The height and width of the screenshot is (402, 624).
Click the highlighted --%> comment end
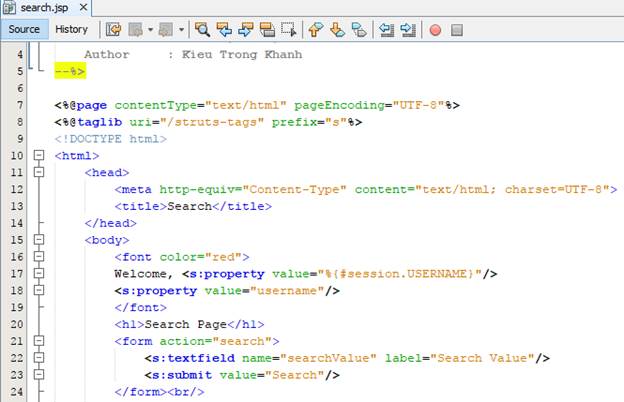[70, 72]
